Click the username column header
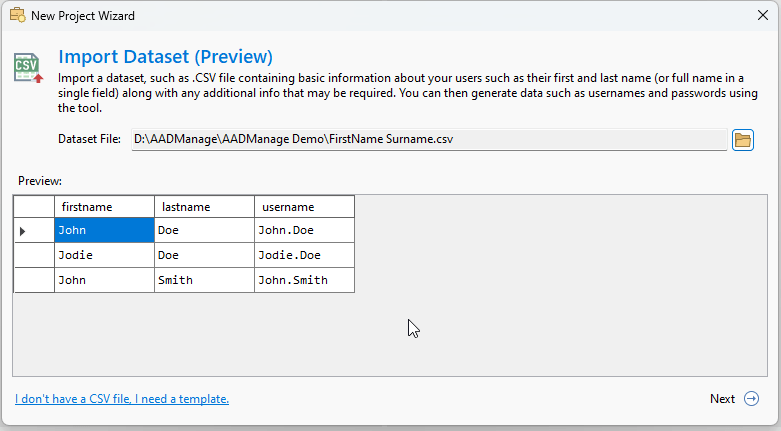The height and width of the screenshot is (431, 781). pyautogui.click(x=304, y=207)
